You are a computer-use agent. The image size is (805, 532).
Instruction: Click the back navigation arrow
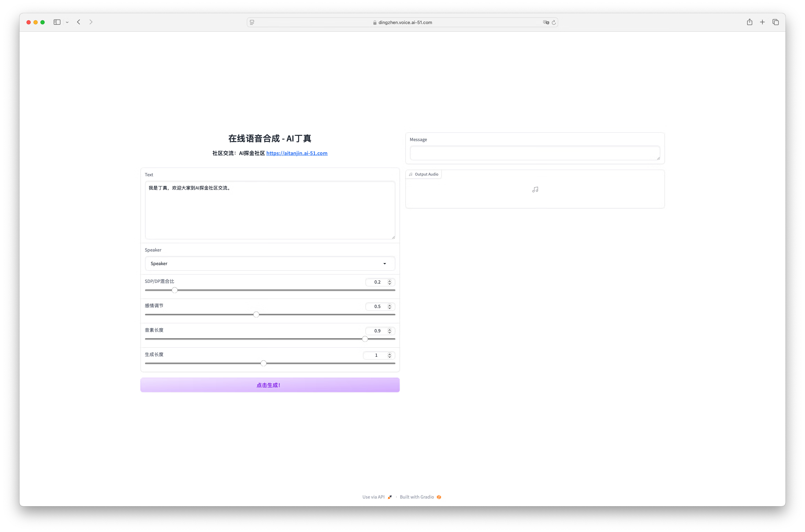click(78, 22)
